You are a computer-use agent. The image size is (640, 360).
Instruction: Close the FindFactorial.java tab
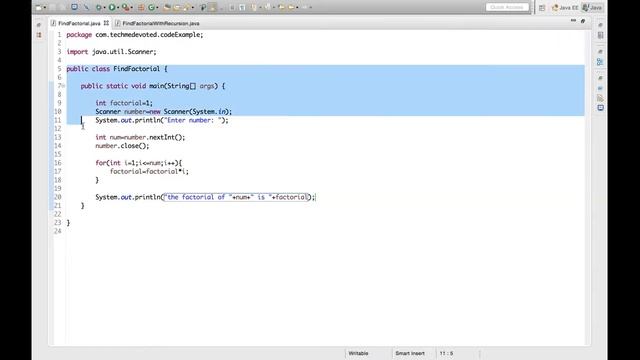106,23
